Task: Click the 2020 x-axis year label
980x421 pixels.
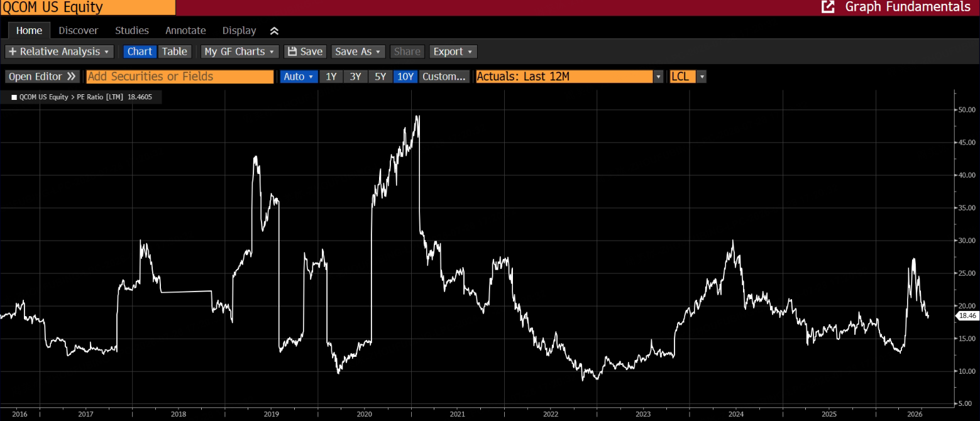Action: tap(364, 415)
